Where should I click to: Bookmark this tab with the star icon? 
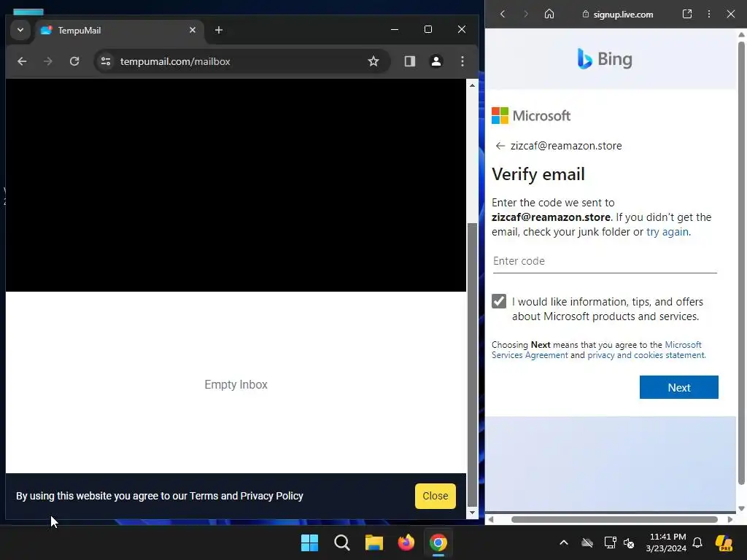tap(373, 61)
